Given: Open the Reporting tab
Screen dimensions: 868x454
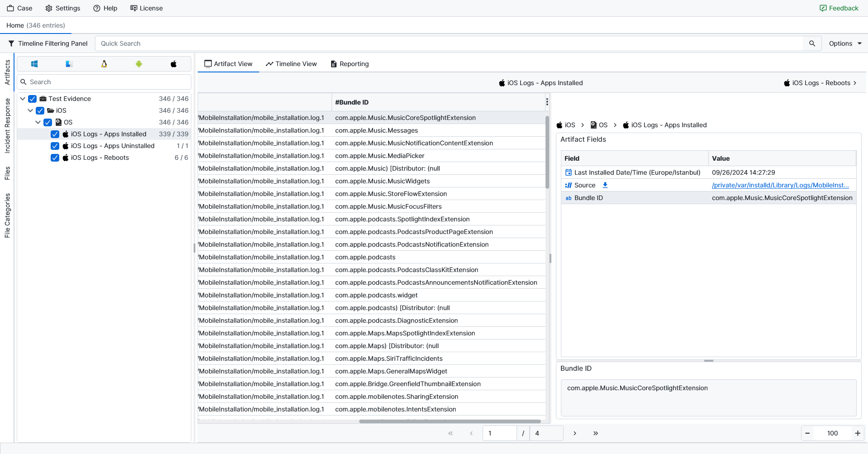Looking at the screenshot, I should pyautogui.click(x=350, y=64).
